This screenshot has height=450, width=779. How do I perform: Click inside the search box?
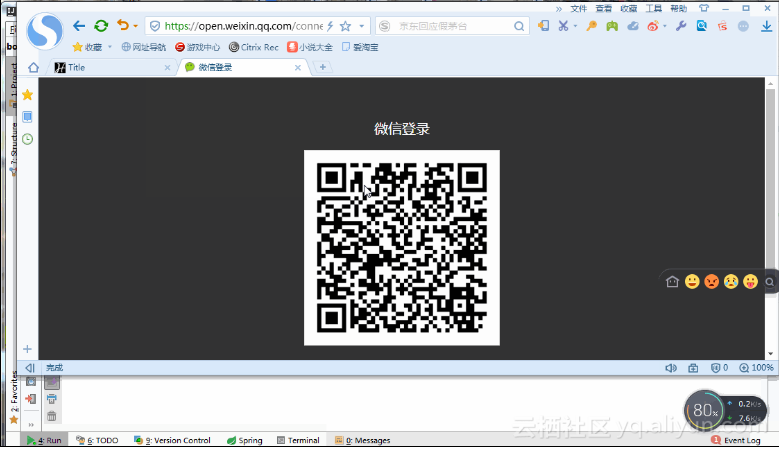pyautogui.click(x=452, y=26)
